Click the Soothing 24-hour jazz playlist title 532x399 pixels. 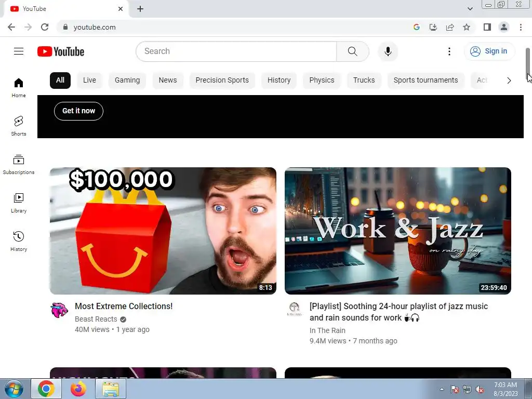(x=398, y=312)
